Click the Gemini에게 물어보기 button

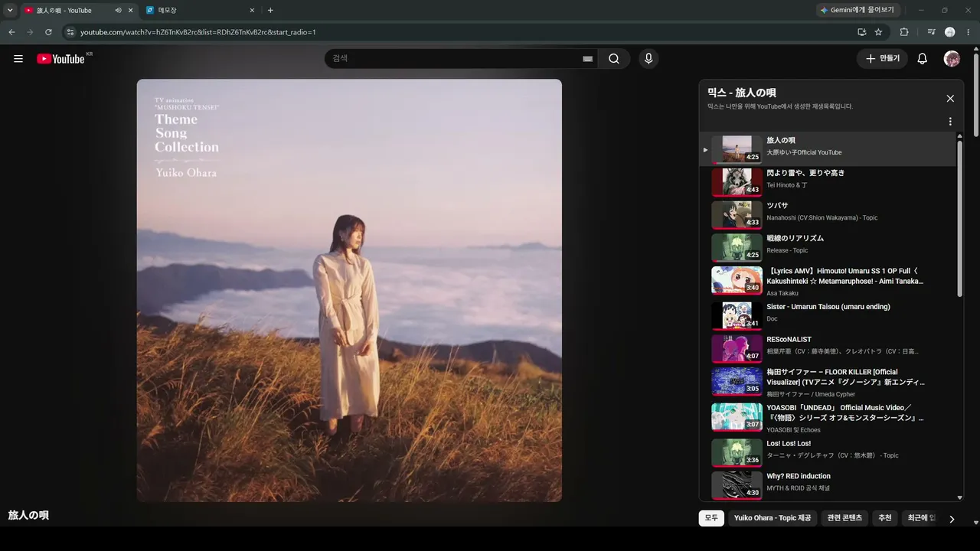point(857,10)
